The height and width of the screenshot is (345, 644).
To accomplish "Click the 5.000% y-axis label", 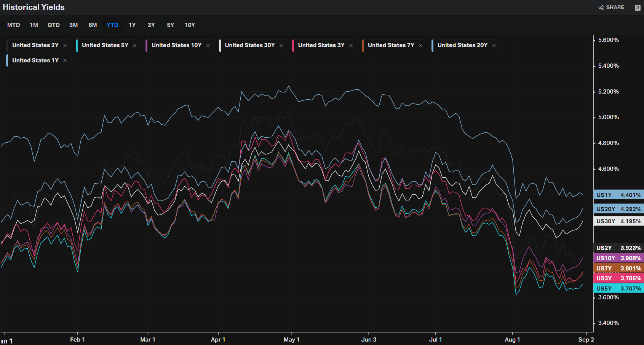I will point(609,117).
